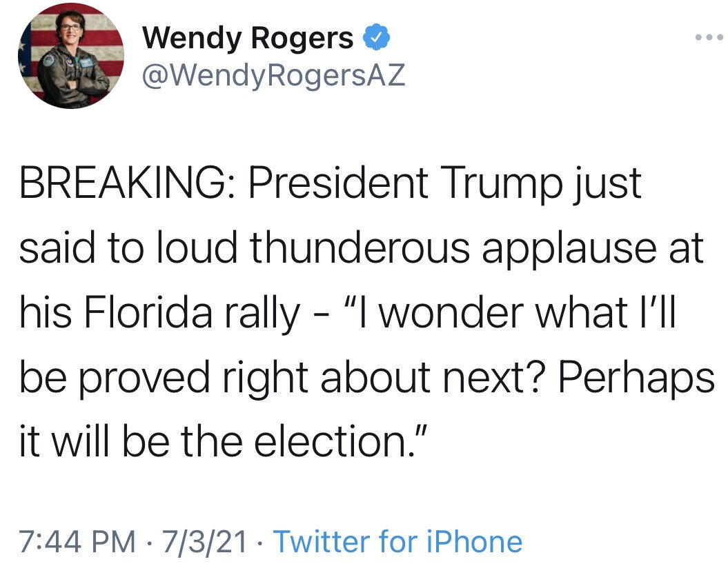728x575 pixels.
Task: Click the 7:44 PM timestamp
Action: (x=77, y=542)
